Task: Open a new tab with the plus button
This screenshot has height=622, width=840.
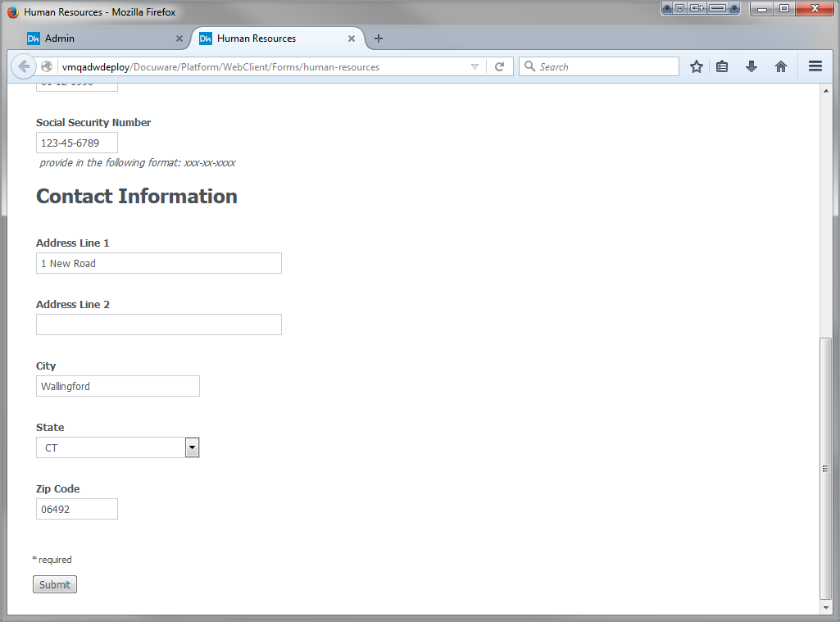Action: pyautogui.click(x=378, y=39)
